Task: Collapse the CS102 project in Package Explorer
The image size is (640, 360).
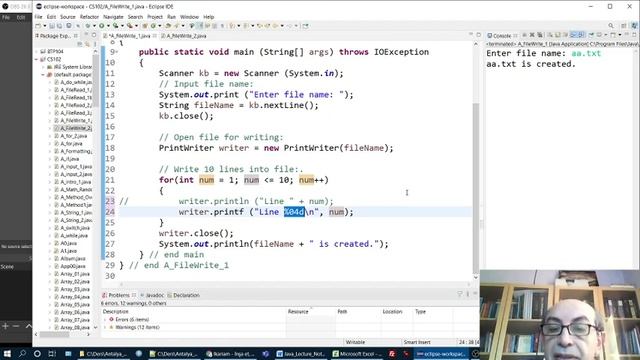Action: click(x=36, y=59)
